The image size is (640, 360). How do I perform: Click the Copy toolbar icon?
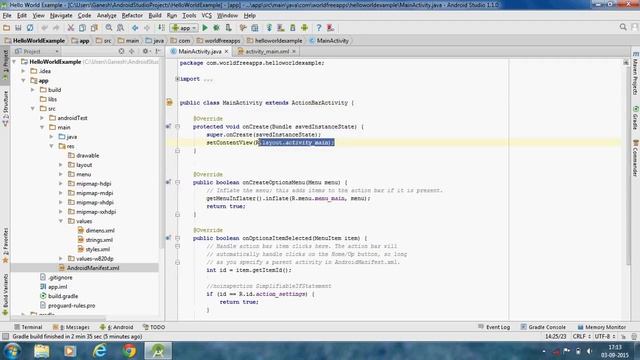click(x=82, y=28)
